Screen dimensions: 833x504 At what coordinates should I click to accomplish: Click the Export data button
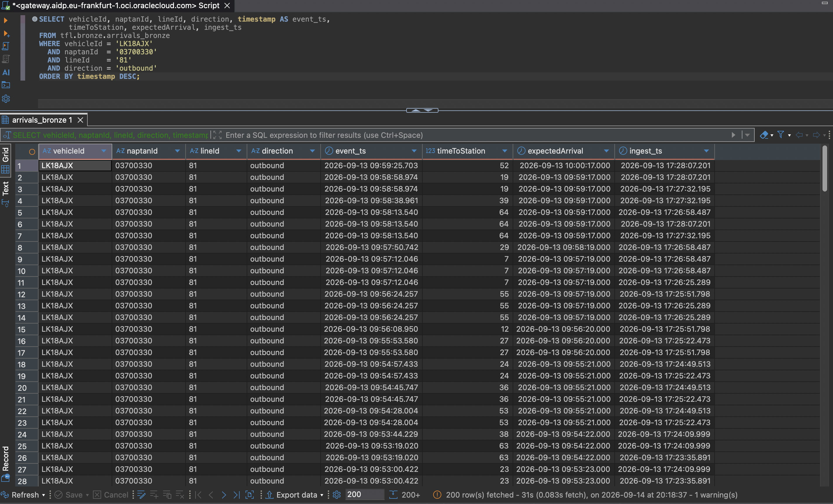point(292,495)
